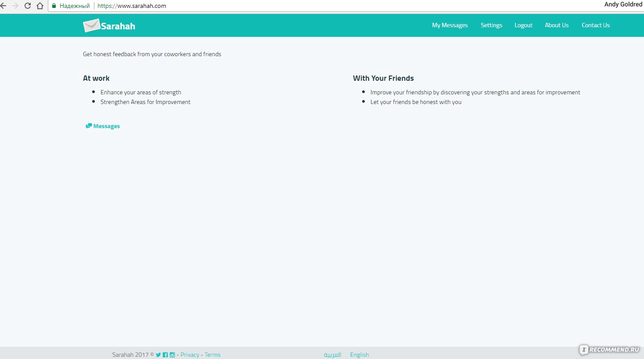Open the Privacy link in footer
This screenshot has height=359, width=644.
point(190,355)
